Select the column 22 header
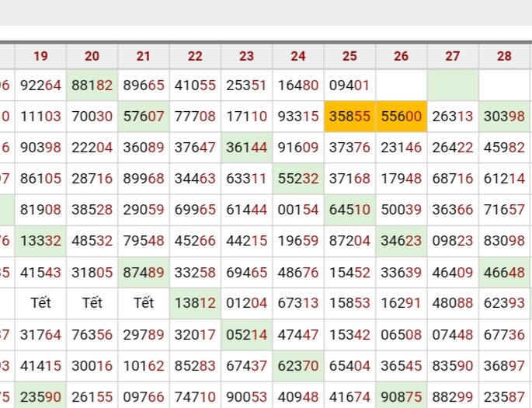 point(195,56)
